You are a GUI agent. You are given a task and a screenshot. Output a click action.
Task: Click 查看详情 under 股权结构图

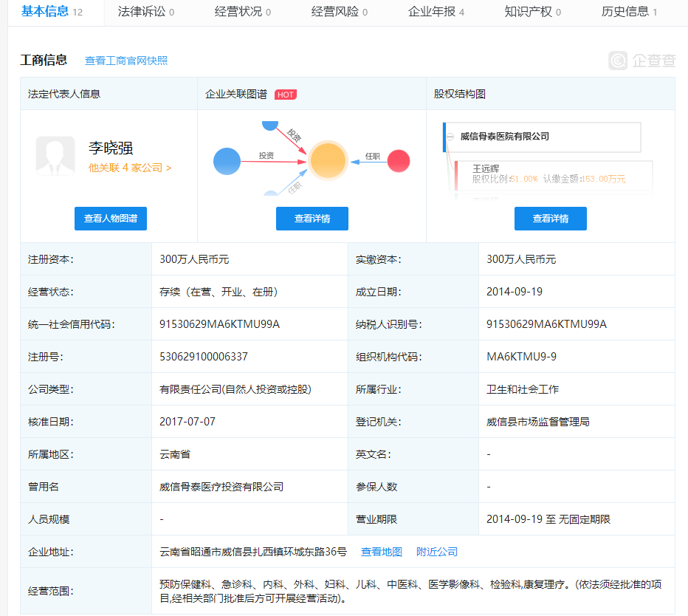click(x=550, y=219)
